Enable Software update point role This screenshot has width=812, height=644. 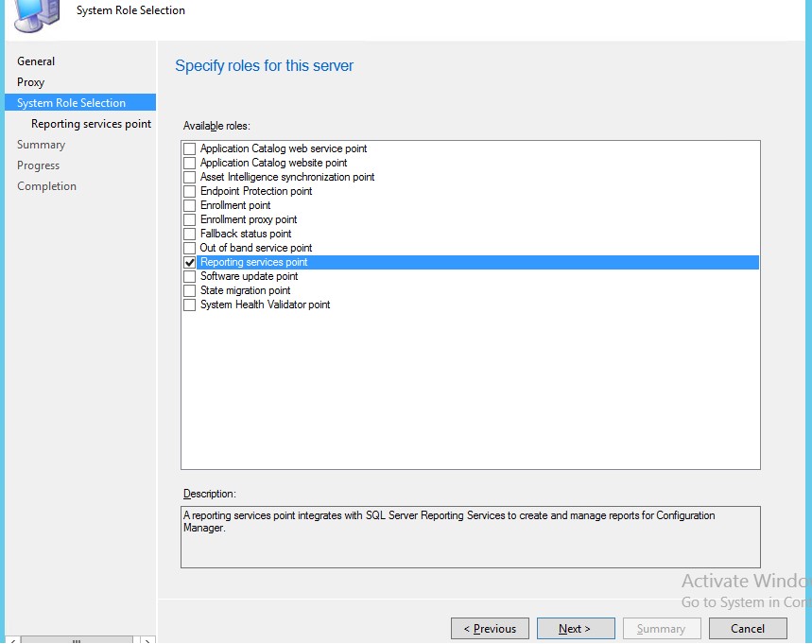[190, 276]
